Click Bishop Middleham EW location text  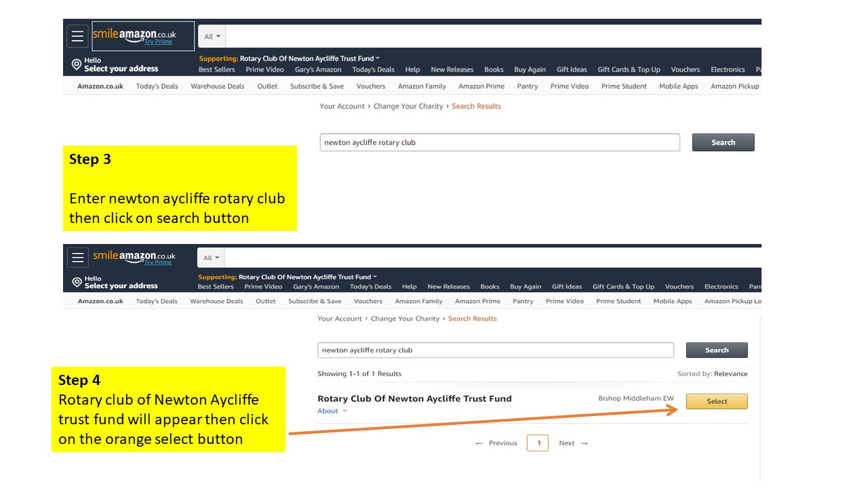pyautogui.click(x=636, y=399)
